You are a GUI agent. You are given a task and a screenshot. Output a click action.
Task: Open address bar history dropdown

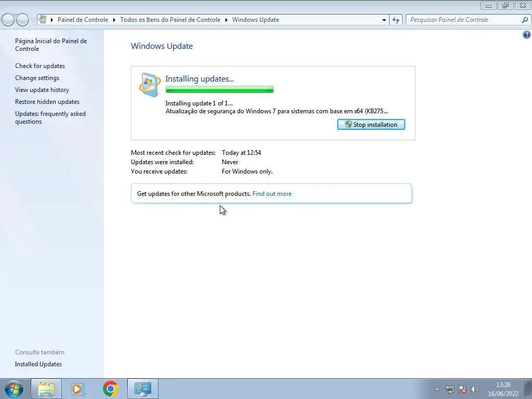384,20
